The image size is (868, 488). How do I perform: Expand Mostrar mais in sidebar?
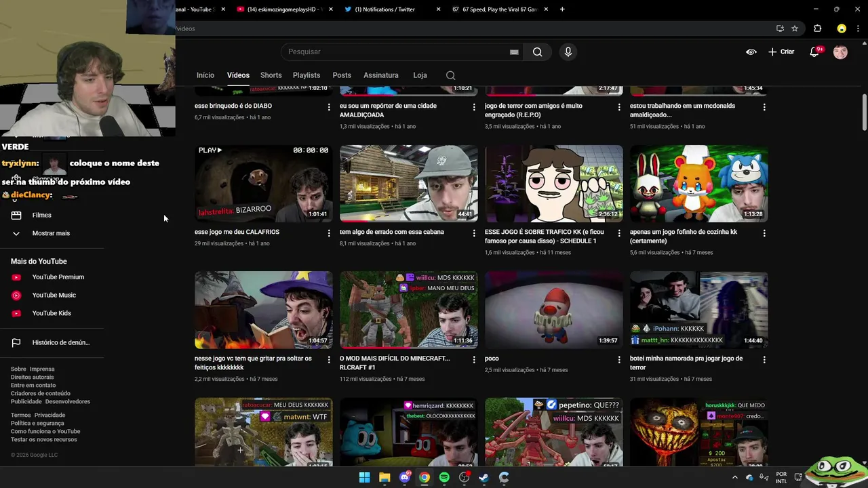[x=52, y=233]
